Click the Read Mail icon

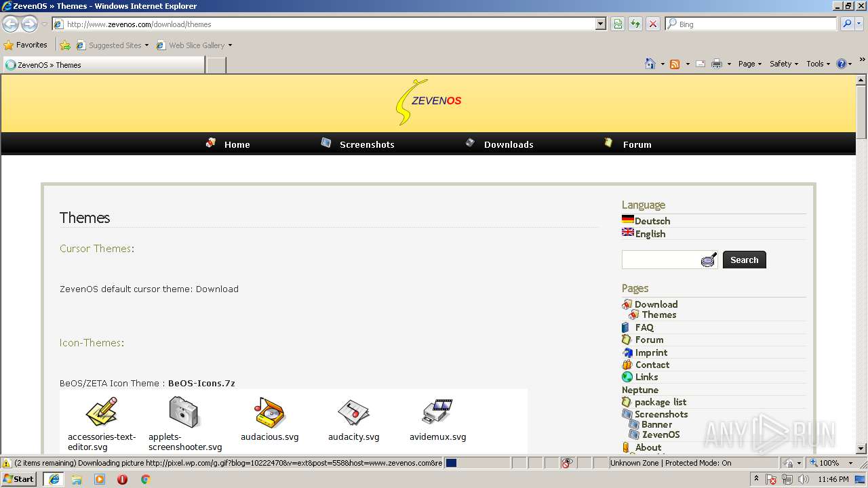coord(701,64)
